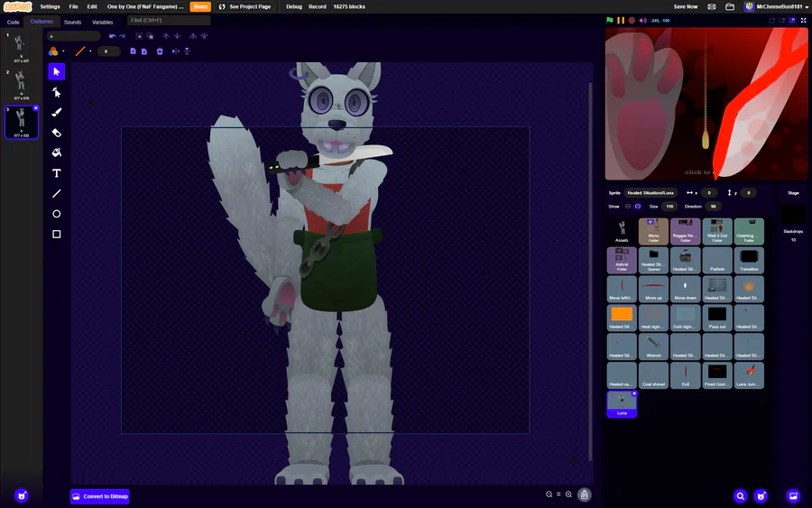Zoom in on the costume canvas

(x=568, y=494)
